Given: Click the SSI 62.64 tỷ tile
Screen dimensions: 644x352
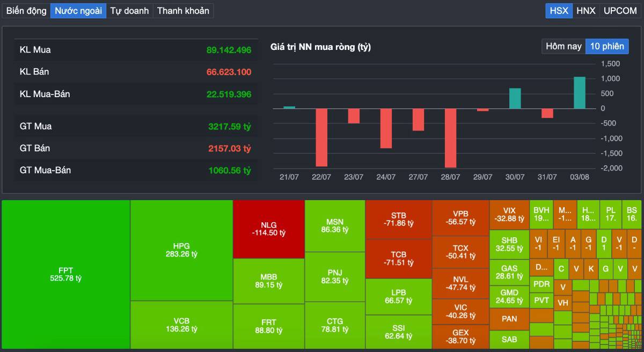Looking at the screenshot, I should point(398,332).
